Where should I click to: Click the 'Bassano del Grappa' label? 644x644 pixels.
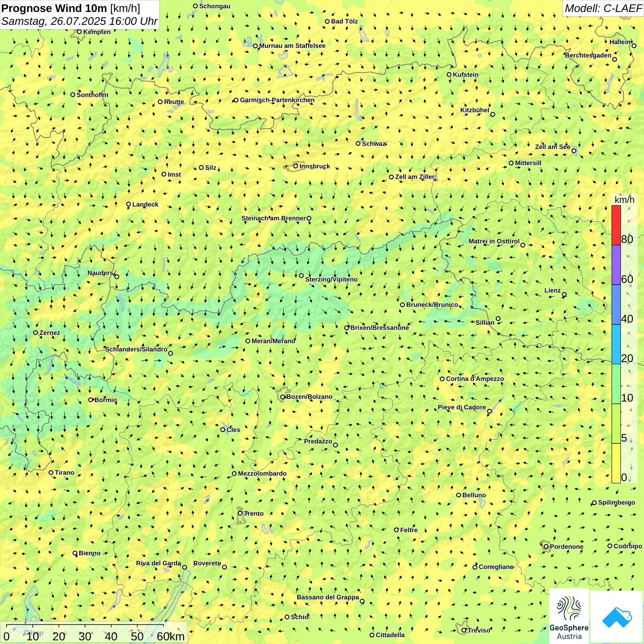(328, 597)
